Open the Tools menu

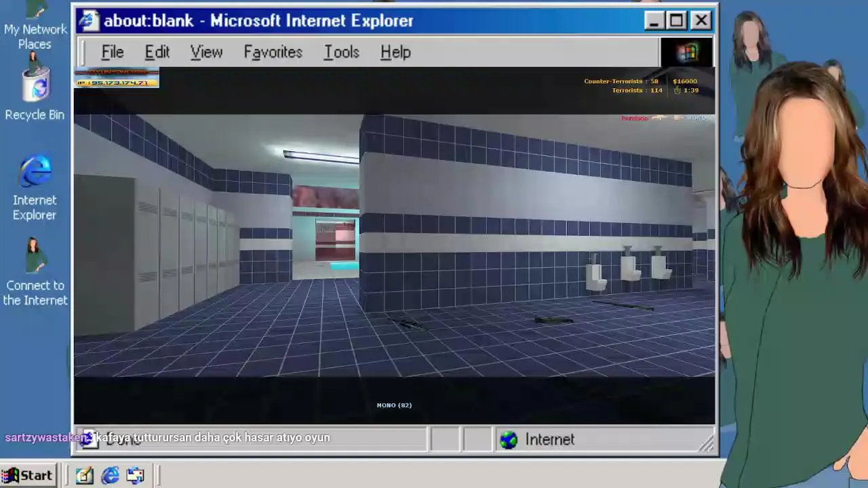coord(341,52)
